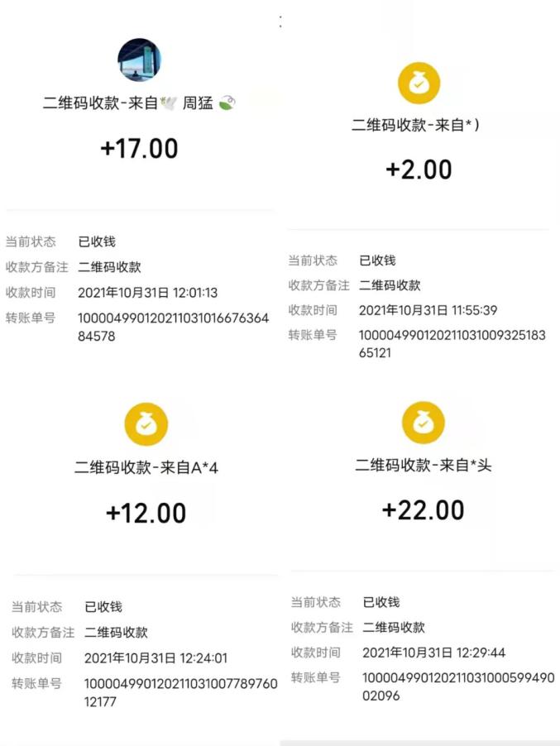Click the title "二维码收款-来自*头"
Viewport: 560px width, 746px height.
(x=423, y=466)
